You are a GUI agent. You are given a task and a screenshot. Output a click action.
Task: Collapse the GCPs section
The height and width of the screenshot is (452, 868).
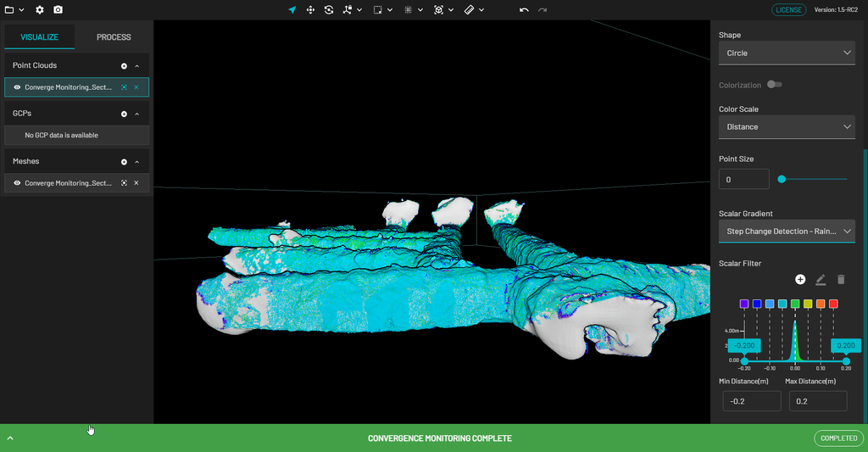pos(137,114)
